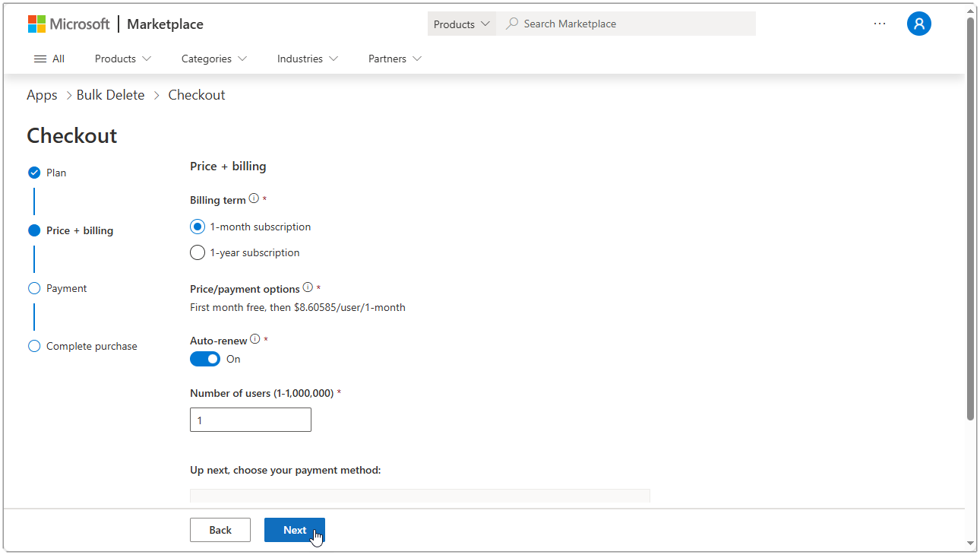Click the completed Plan step checkmark

coord(33,173)
